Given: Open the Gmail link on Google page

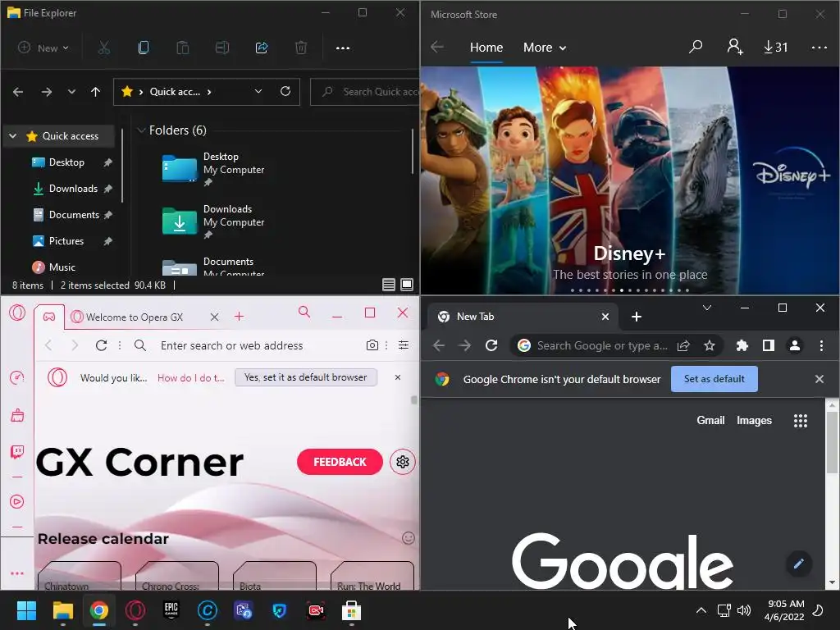Looking at the screenshot, I should (x=710, y=421).
